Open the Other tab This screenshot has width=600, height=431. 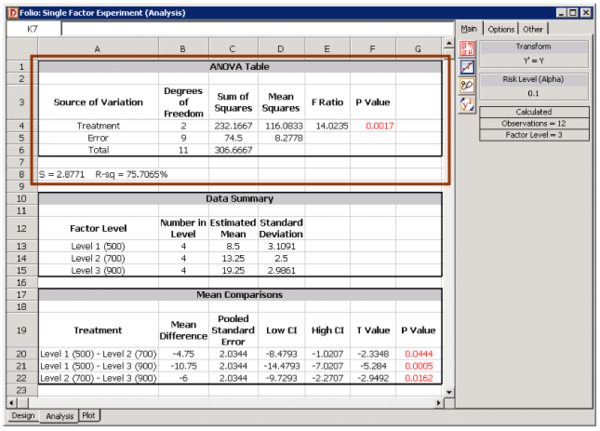[x=533, y=28]
